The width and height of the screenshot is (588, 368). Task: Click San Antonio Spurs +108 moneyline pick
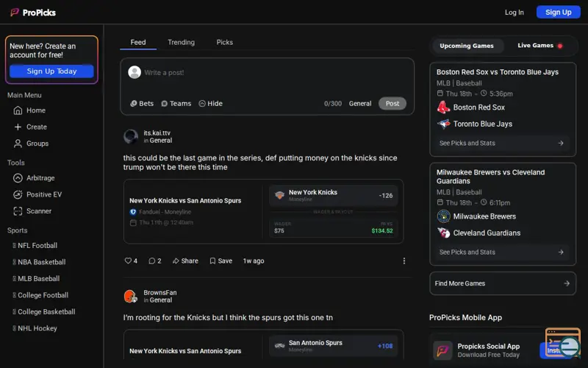tap(334, 346)
